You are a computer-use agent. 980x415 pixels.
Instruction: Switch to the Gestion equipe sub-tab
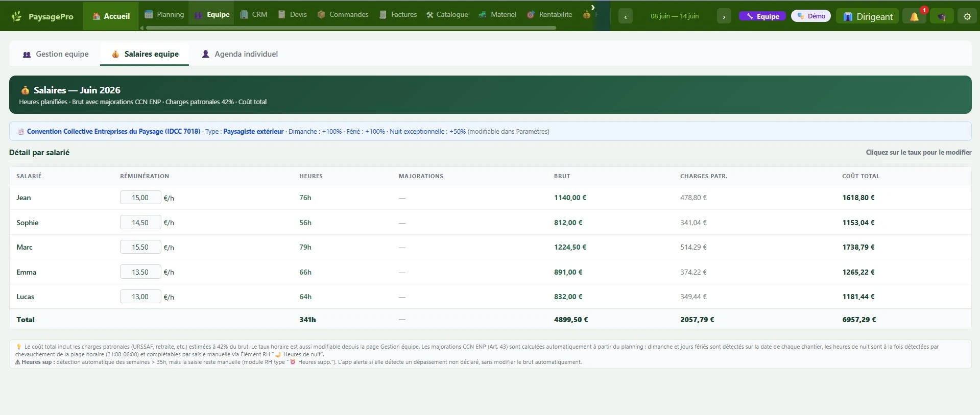pos(56,54)
